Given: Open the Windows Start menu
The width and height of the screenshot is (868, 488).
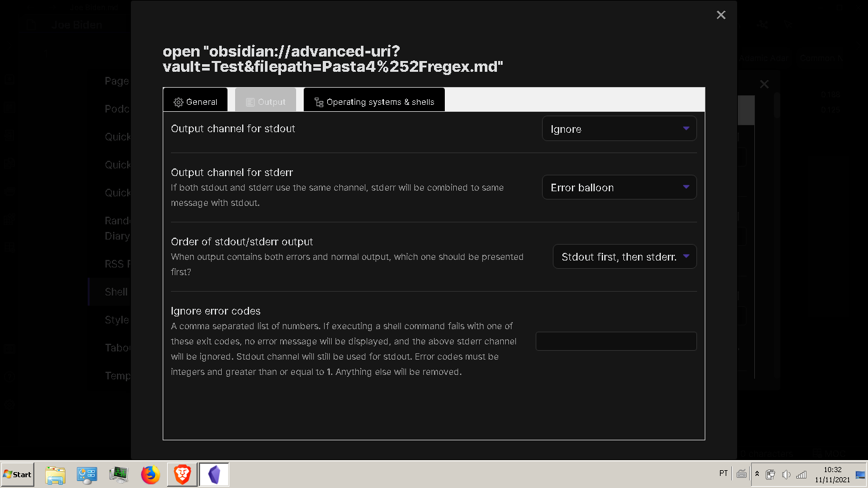Looking at the screenshot, I should 18,475.
